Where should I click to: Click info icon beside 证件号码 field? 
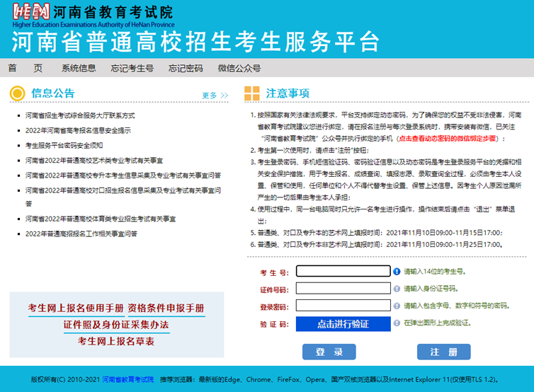pos(397,289)
